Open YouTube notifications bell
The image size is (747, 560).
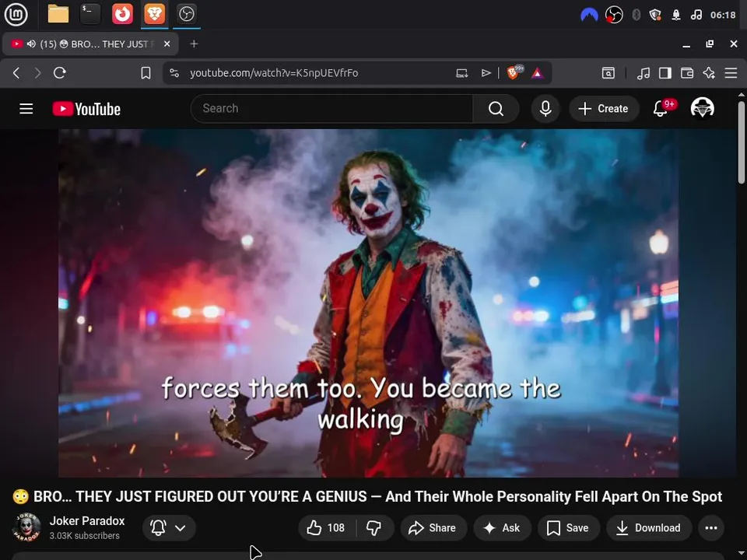click(662, 107)
